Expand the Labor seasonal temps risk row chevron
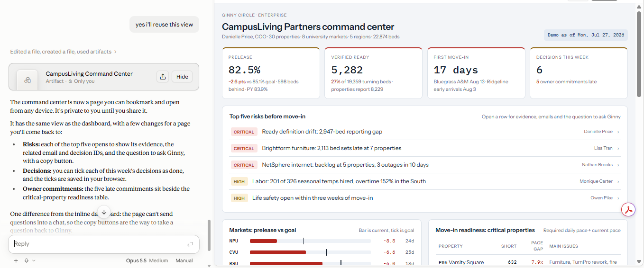Viewport: 644px width, 268px height. click(618, 181)
